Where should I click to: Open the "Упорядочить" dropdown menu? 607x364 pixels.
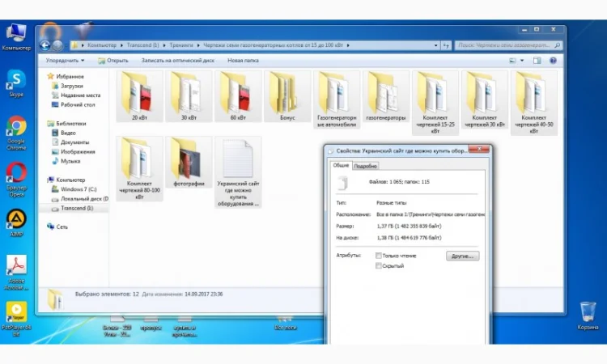66,60
